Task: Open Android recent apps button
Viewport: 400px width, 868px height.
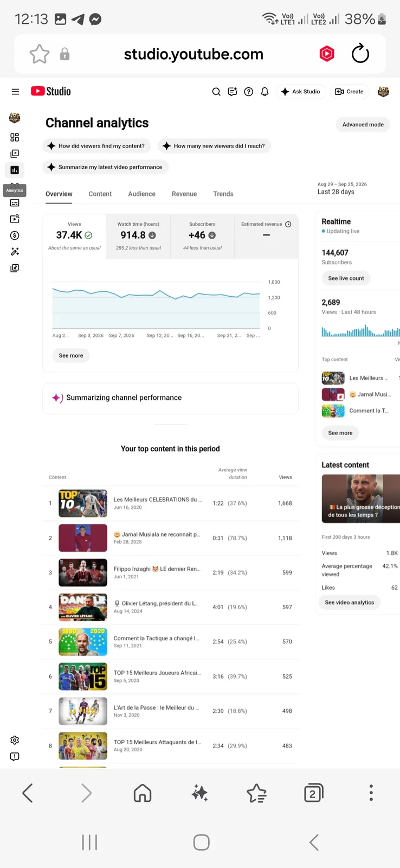Action: 89,843
